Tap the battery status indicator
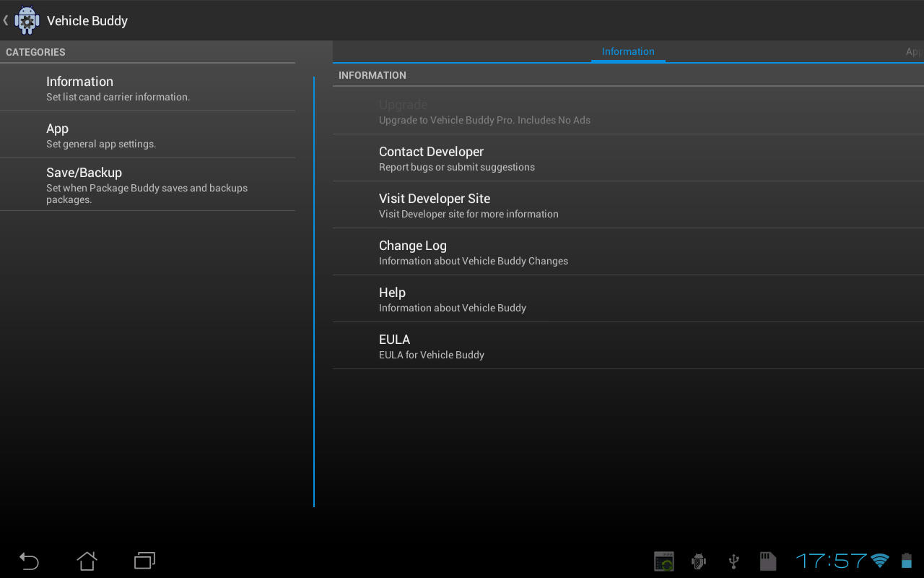924x578 pixels. 907,561
